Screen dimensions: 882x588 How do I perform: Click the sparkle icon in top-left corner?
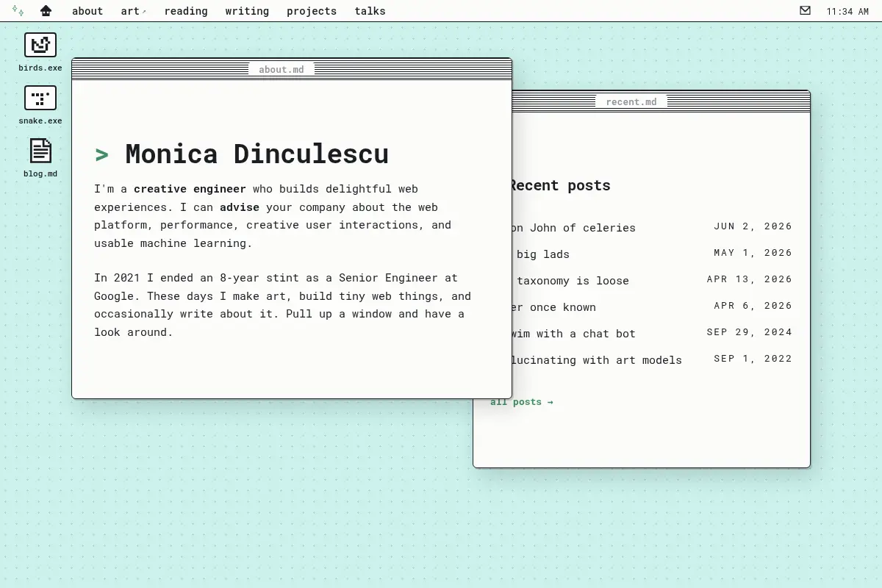tap(18, 10)
